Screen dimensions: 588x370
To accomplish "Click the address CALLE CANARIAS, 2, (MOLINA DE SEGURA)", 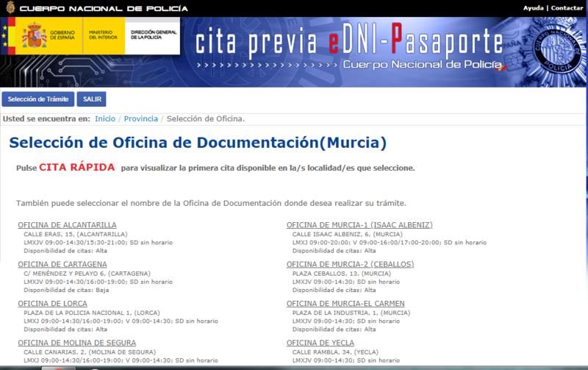I will [x=90, y=352].
